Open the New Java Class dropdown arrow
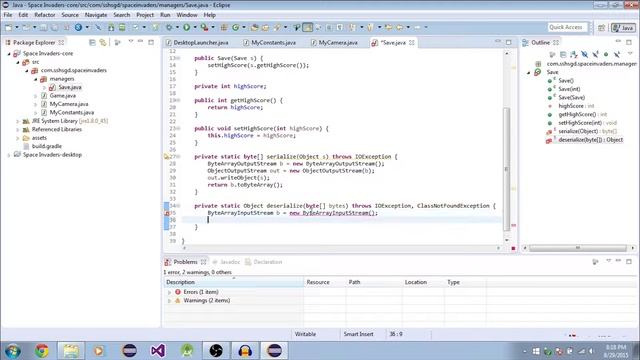 pyautogui.click(x=244, y=27)
